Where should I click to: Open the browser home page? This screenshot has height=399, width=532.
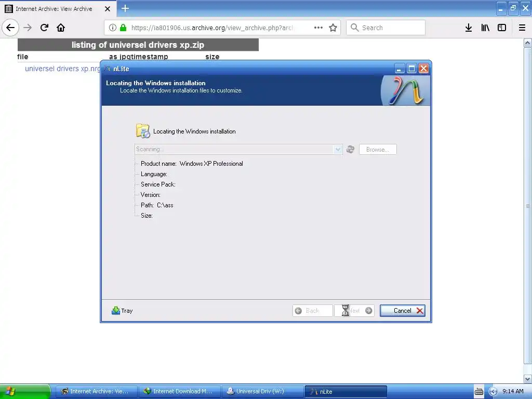61,28
